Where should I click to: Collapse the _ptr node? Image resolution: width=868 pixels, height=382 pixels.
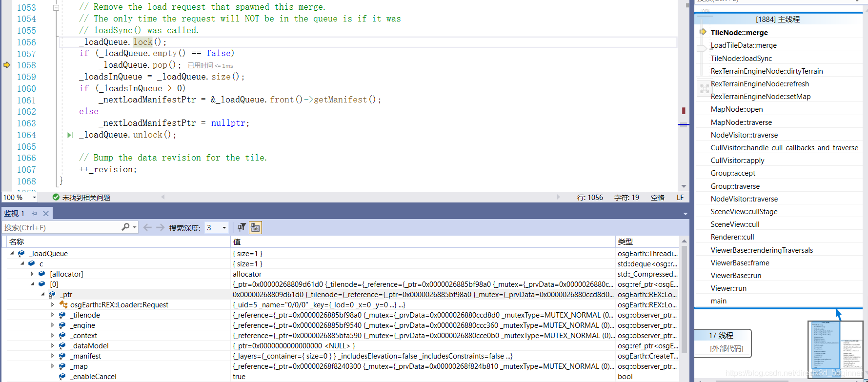click(43, 295)
